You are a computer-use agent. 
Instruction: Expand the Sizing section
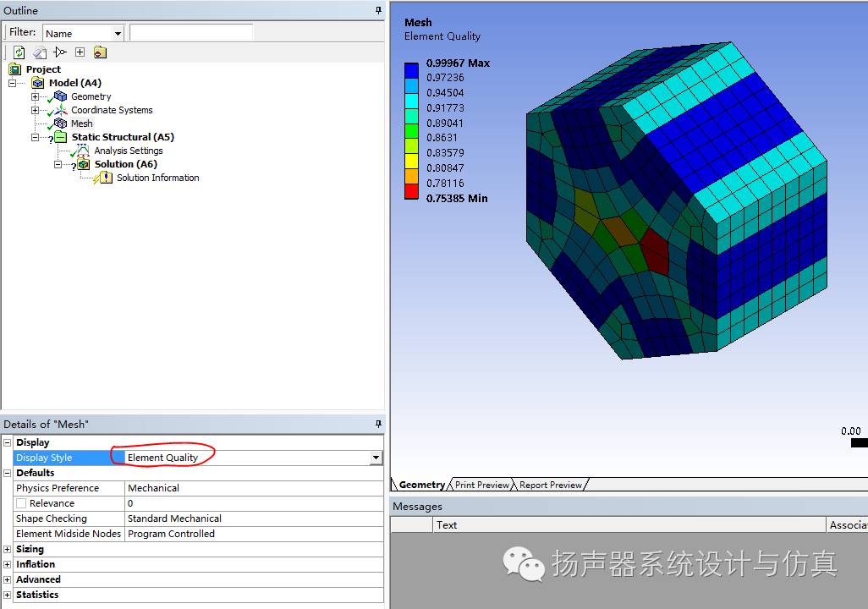pyautogui.click(x=8, y=549)
